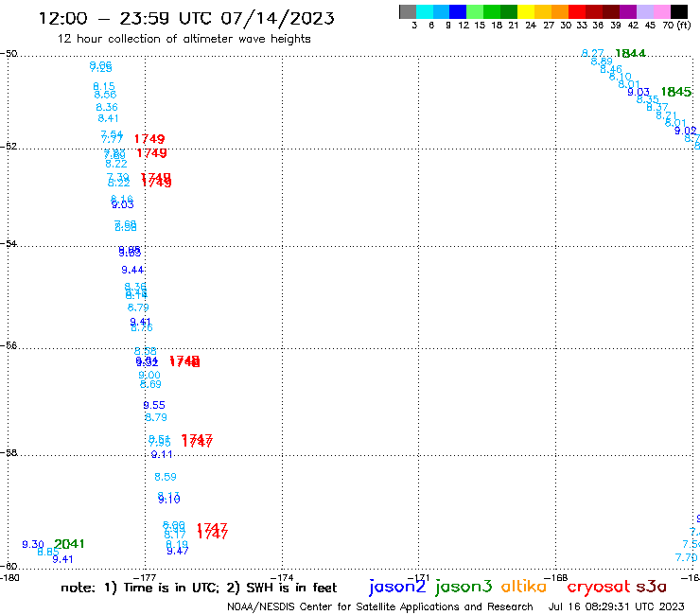Click the longitude axis label '-180'
Viewport: 700px width, 615px height.
click(x=9, y=577)
